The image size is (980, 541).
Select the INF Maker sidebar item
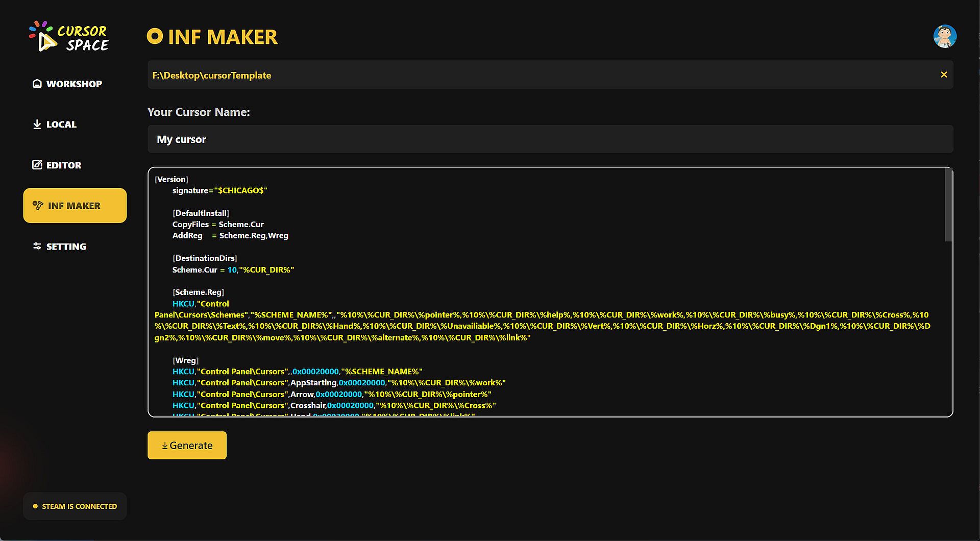(x=75, y=206)
